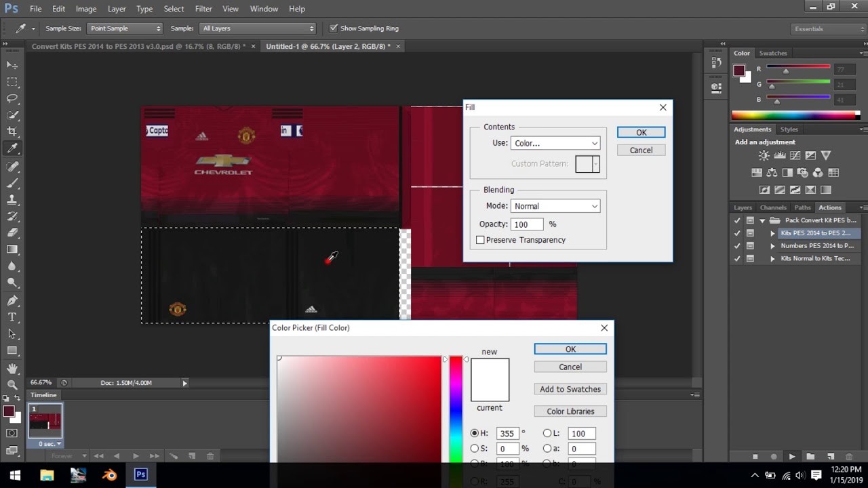The width and height of the screenshot is (868, 488).
Task: Collapse the Pack Convert Kit PES folder
Action: (x=762, y=220)
